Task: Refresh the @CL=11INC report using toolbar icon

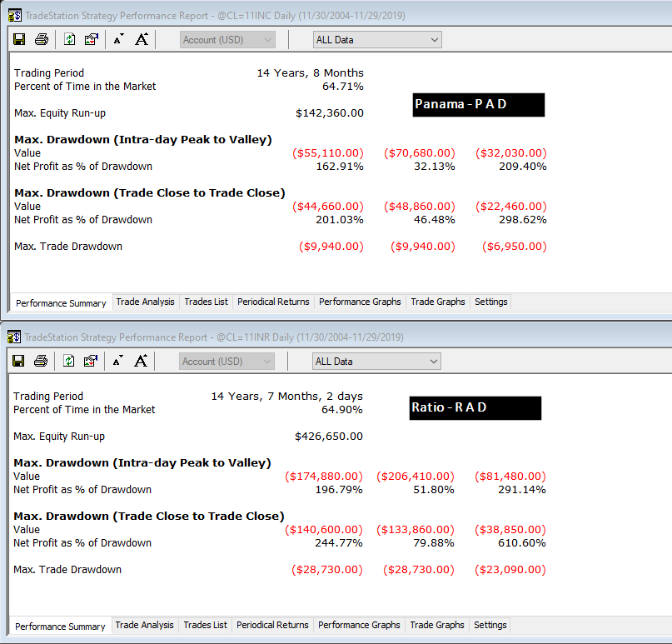Action: click(69, 39)
